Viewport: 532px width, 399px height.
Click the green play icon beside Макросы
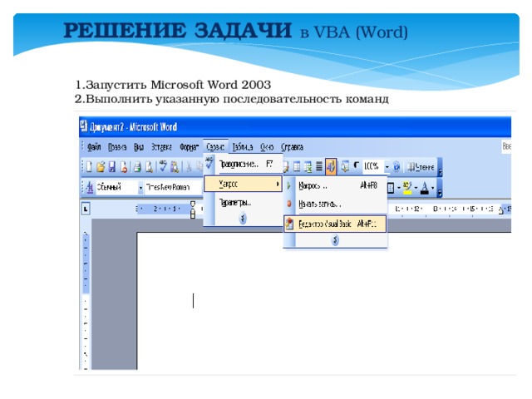(x=288, y=185)
